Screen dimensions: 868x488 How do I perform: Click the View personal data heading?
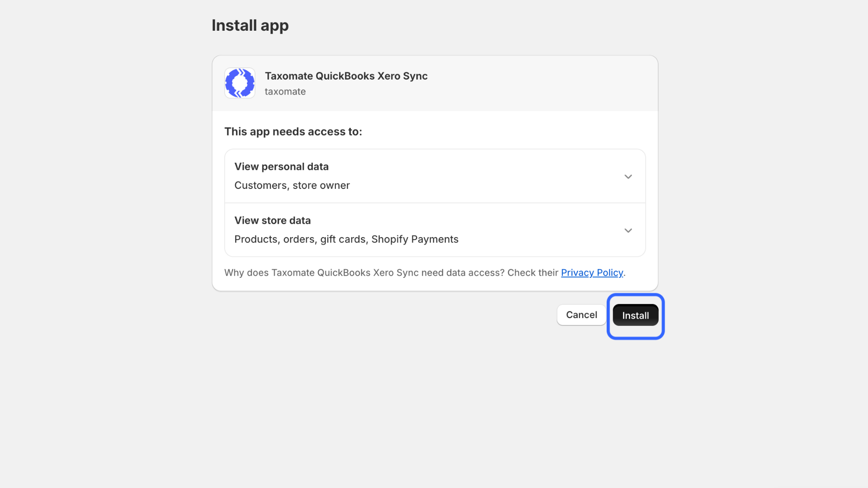(281, 167)
